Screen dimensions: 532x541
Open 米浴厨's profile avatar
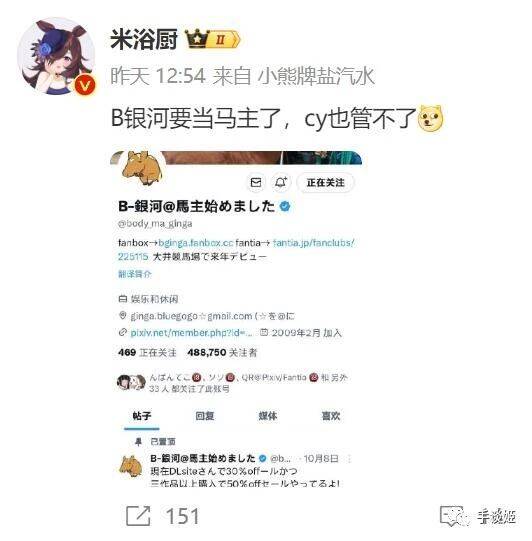tap(56, 56)
